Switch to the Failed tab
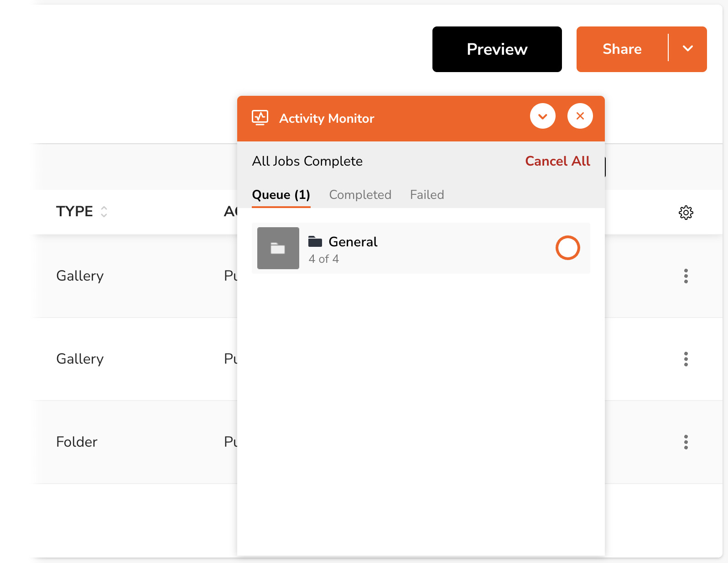728x563 pixels. 426,195
